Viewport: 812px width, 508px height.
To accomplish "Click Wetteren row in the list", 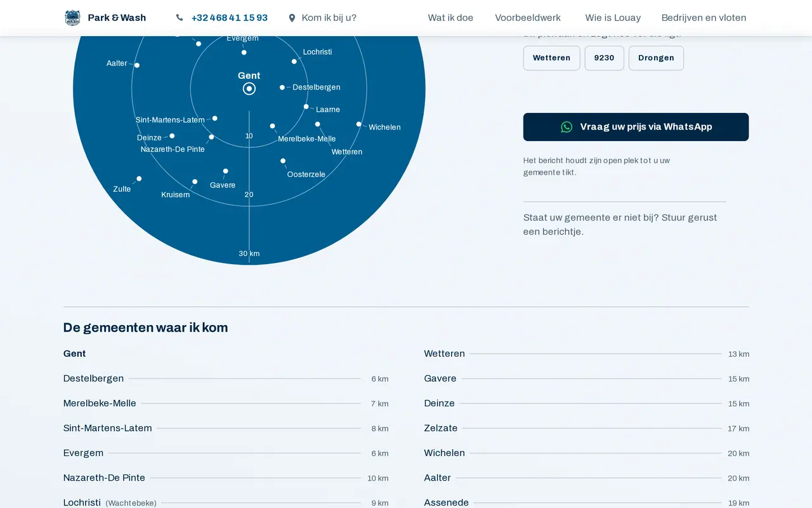I will tap(587, 354).
